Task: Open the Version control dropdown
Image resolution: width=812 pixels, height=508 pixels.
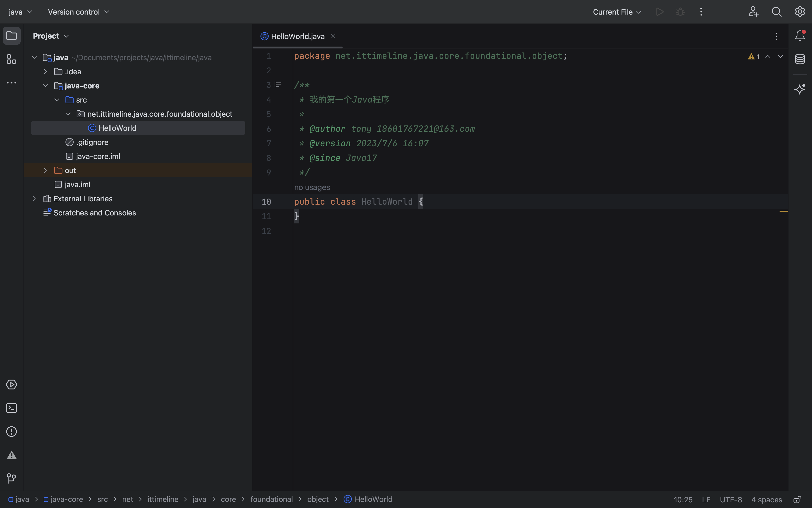Action: 78,12
